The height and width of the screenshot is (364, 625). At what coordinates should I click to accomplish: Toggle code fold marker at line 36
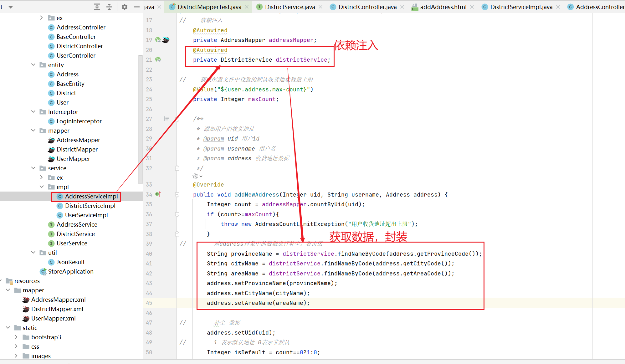coord(177,214)
